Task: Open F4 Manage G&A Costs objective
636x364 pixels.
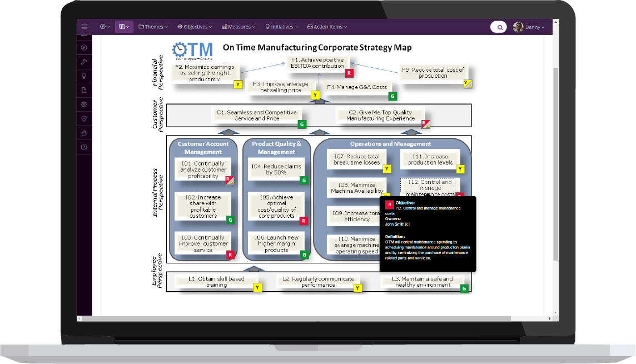Action: click(x=357, y=87)
